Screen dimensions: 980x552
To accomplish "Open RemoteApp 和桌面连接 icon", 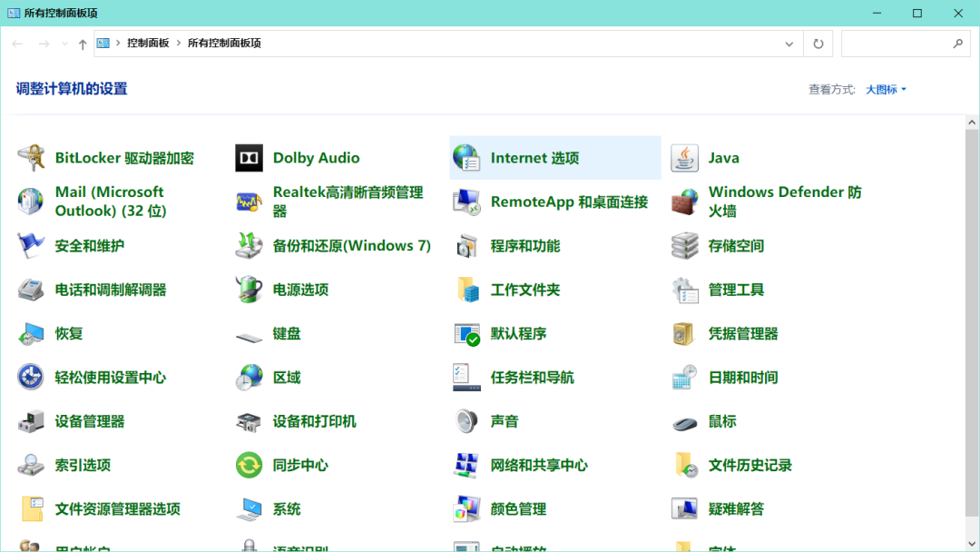I will click(466, 202).
